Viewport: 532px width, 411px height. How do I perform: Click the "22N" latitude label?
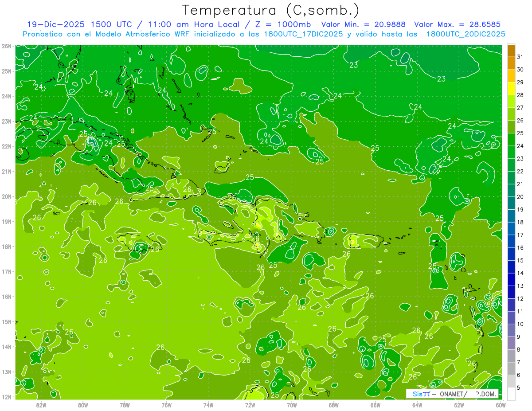tap(7, 146)
